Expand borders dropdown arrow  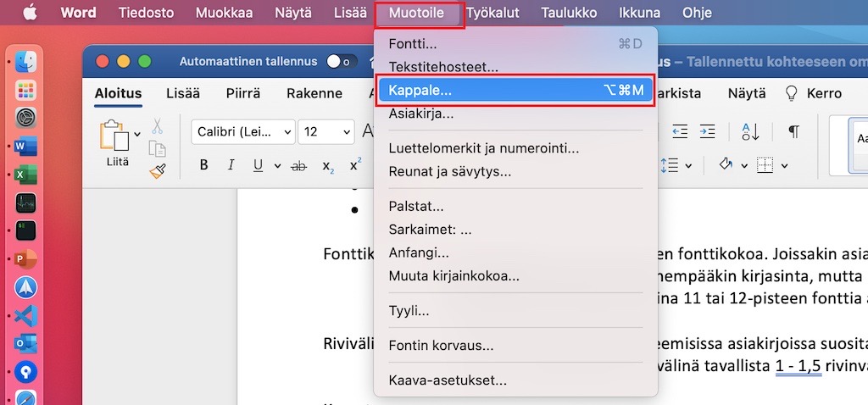[784, 165]
